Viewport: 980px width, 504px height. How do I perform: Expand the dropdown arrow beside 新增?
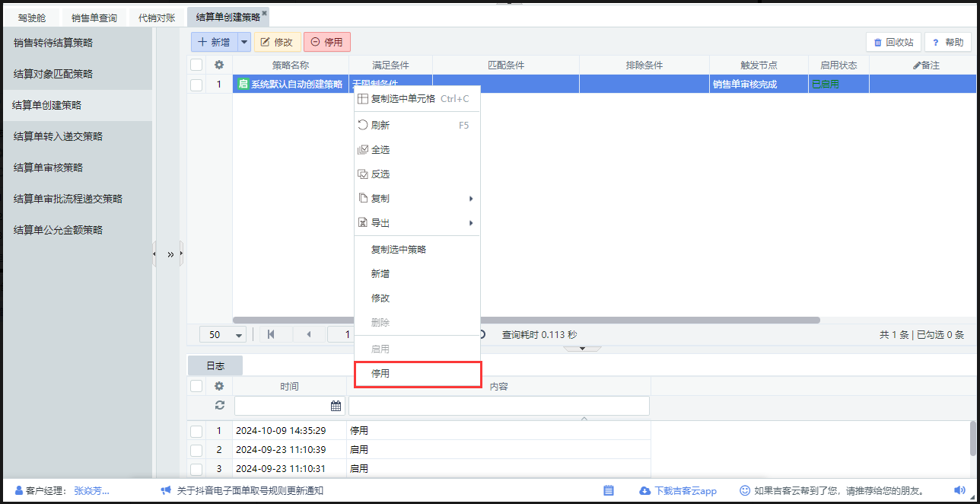tap(244, 43)
